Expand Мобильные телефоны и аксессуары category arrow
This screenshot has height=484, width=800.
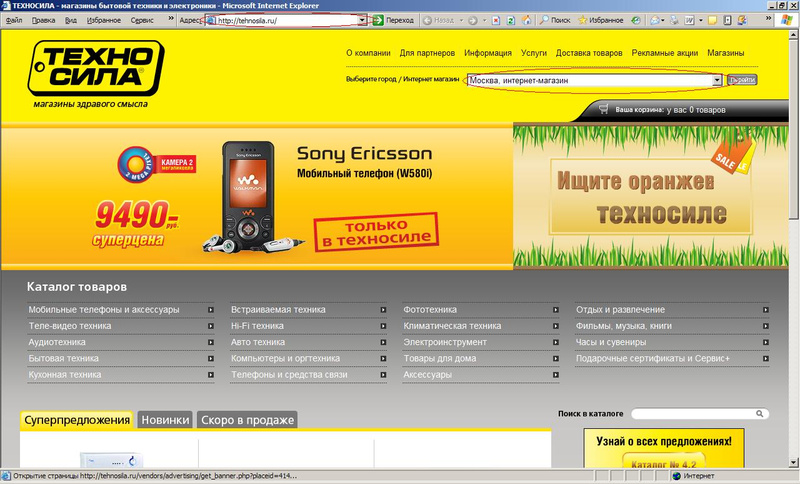211,310
